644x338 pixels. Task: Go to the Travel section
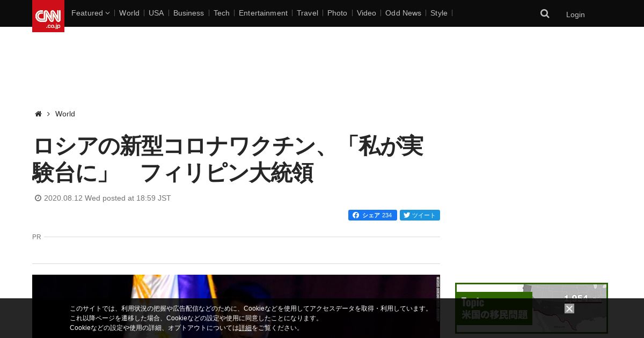(x=308, y=13)
